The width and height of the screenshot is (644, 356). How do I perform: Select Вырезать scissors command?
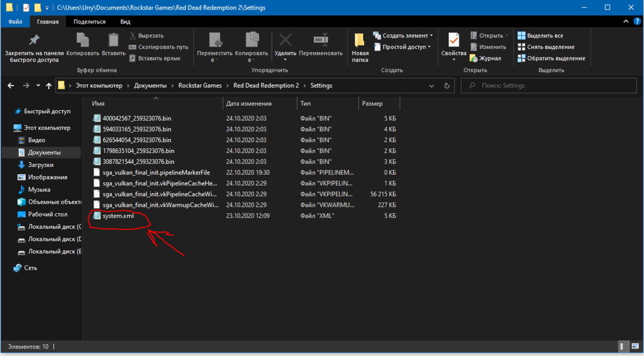147,35
